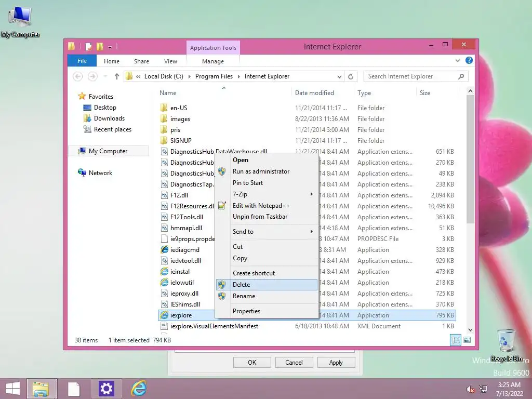
Task: Open the Manage ribbon tab
Action: point(213,61)
